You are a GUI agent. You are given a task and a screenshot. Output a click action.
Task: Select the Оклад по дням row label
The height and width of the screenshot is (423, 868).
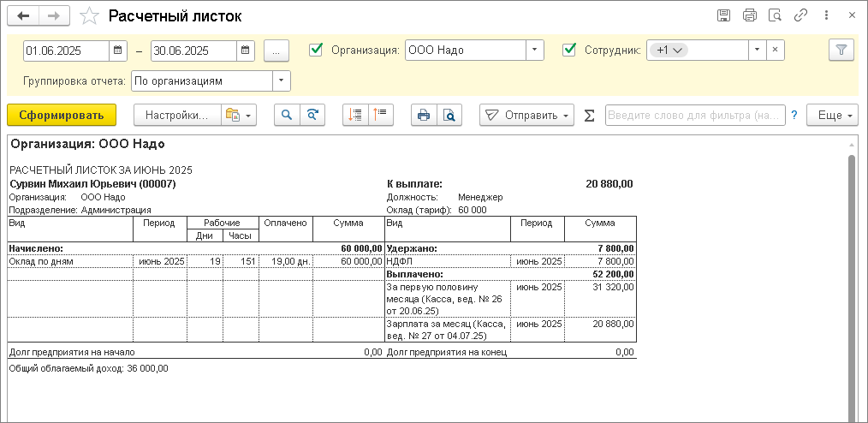tap(42, 261)
